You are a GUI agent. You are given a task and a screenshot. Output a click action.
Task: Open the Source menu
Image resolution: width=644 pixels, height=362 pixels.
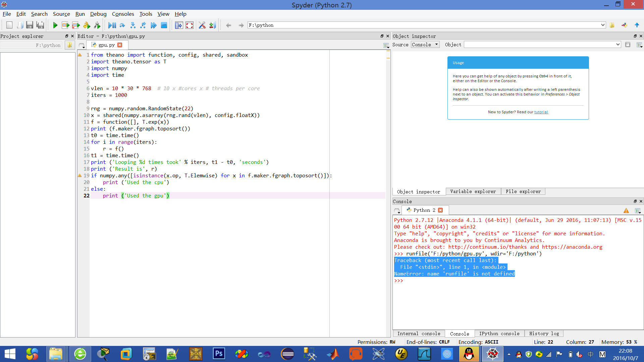[61, 14]
